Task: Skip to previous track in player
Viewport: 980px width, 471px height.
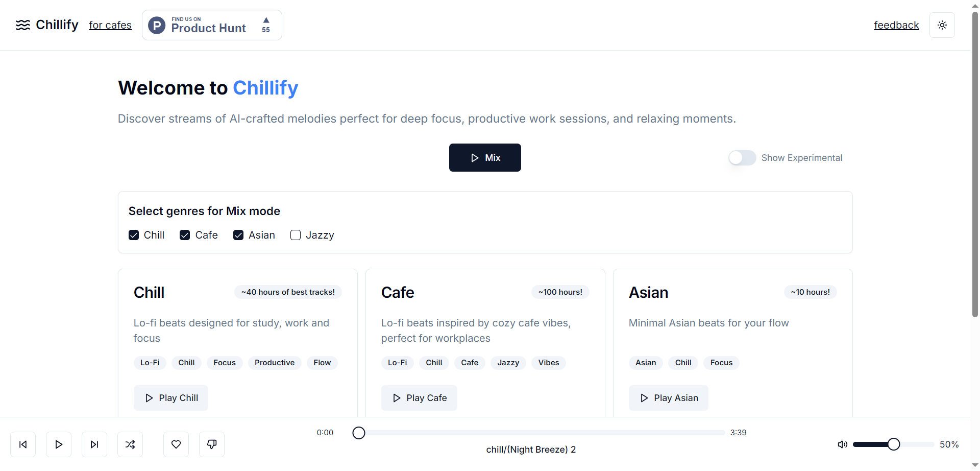Action: click(23, 444)
